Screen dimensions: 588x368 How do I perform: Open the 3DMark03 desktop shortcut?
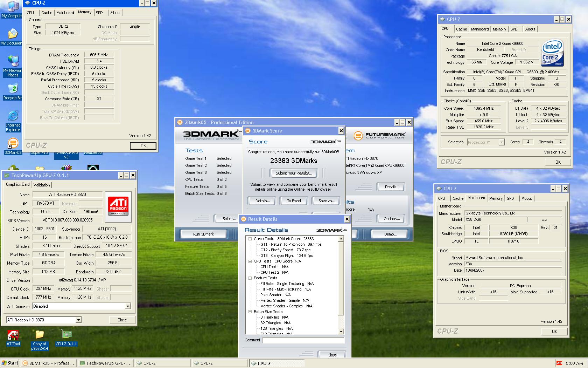[x=13, y=146]
